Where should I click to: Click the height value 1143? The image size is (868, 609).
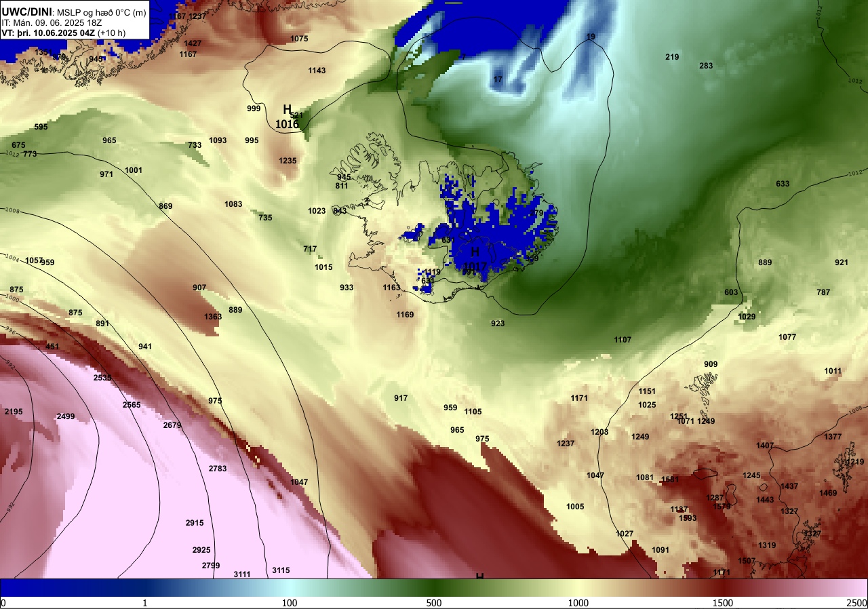point(317,71)
